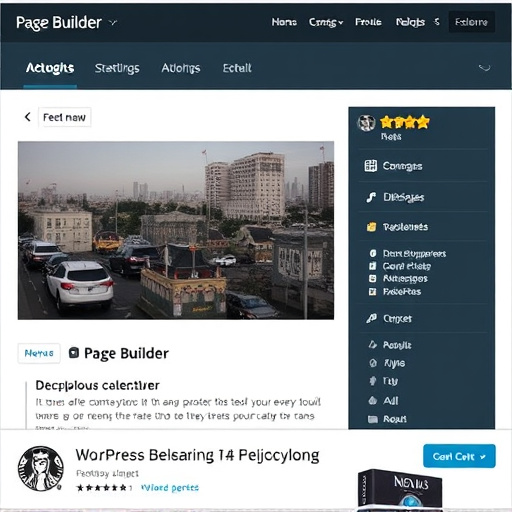Image resolution: width=512 pixels, height=512 pixels.
Task: Toggle the fourth checkbox item in the sidebar
Action: click(373, 292)
